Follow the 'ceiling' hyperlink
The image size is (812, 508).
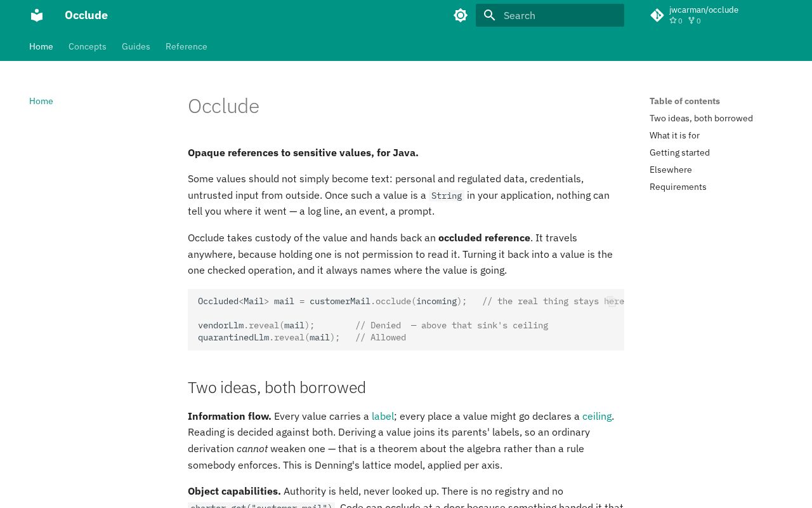(x=597, y=416)
